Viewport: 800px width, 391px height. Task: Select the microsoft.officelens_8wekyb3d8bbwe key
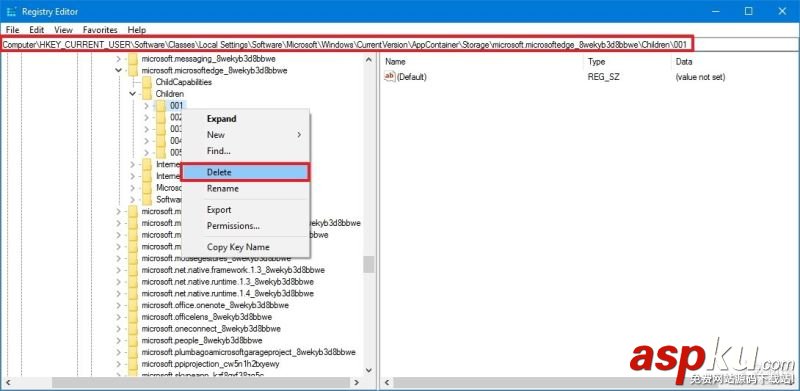[x=206, y=317]
